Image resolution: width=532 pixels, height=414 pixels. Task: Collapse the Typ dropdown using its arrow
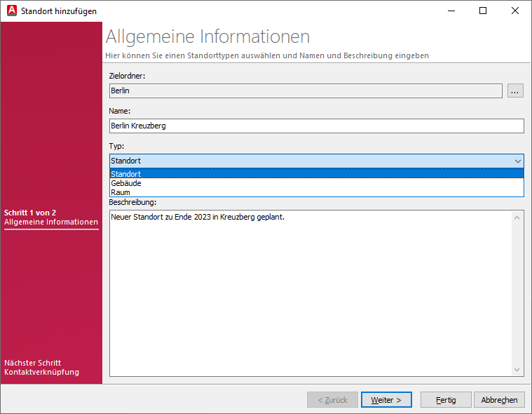coord(517,161)
